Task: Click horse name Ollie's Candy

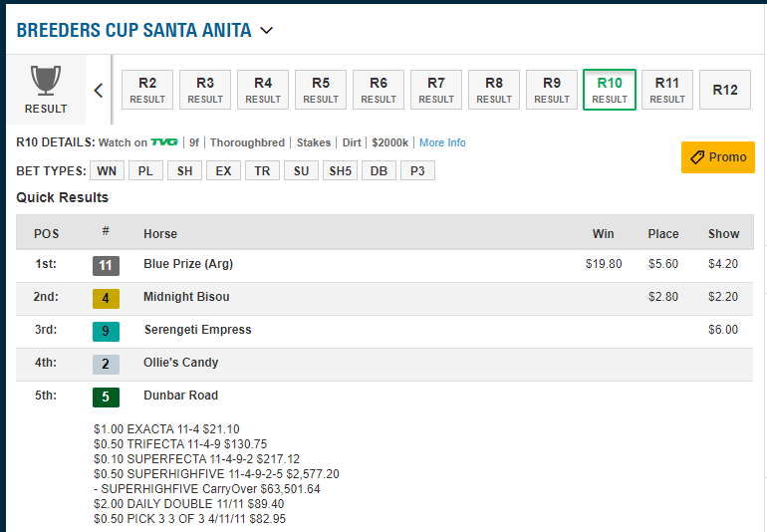Action: [x=181, y=363]
